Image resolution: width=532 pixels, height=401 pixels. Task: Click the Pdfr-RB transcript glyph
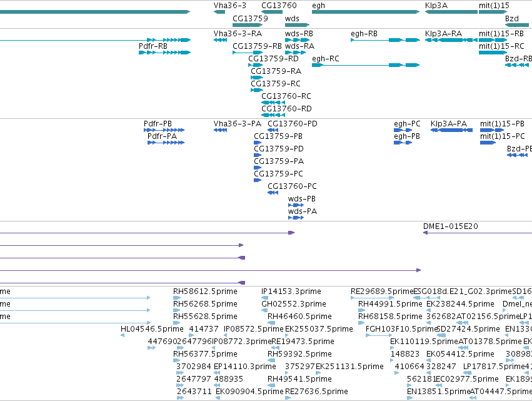[165, 53]
